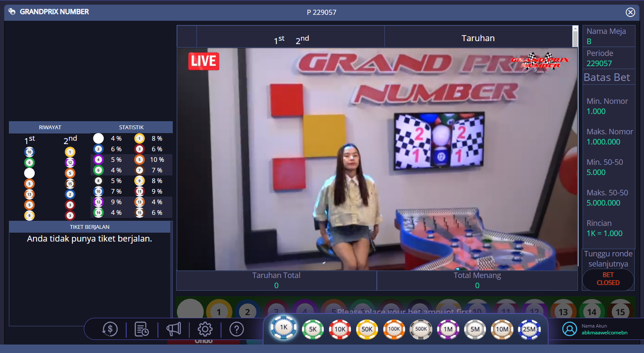The height and width of the screenshot is (353, 644).
Task: Pick the red 10K chip
Action: [x=340, y=329]
